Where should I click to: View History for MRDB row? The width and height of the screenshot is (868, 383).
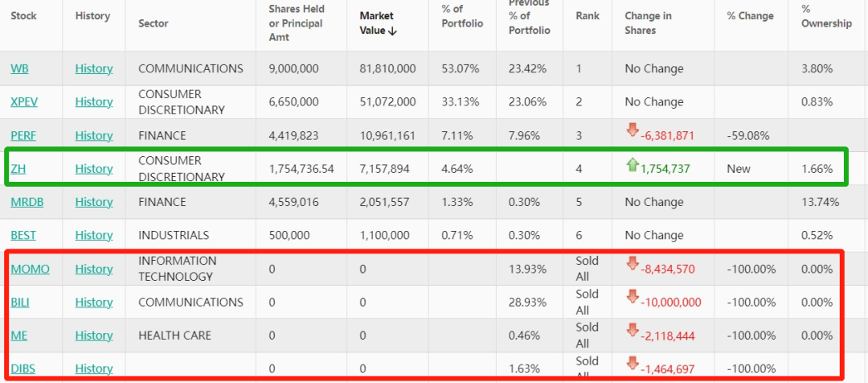pos(94,202)
